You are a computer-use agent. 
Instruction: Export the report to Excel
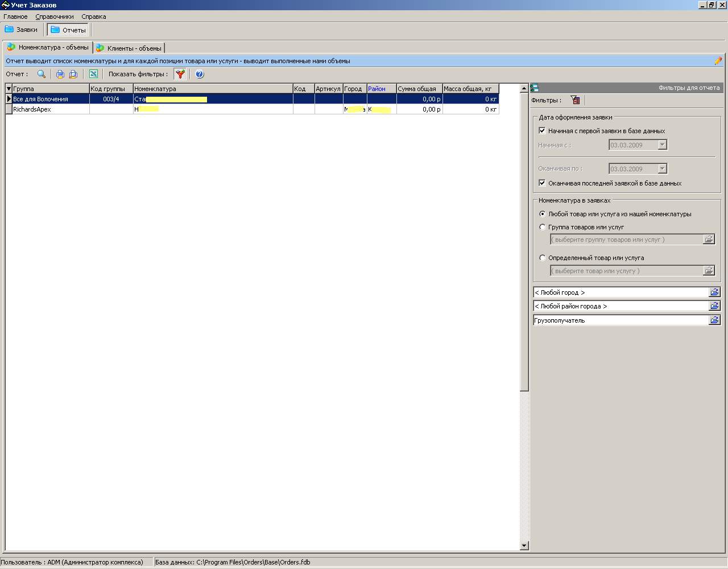tap(93, 74)
